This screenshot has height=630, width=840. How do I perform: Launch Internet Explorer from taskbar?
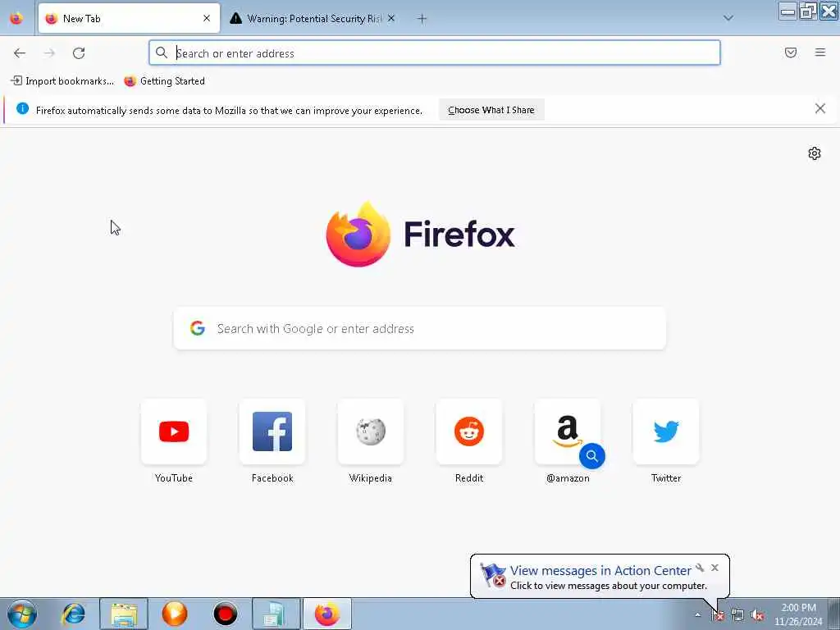(73, 614)
